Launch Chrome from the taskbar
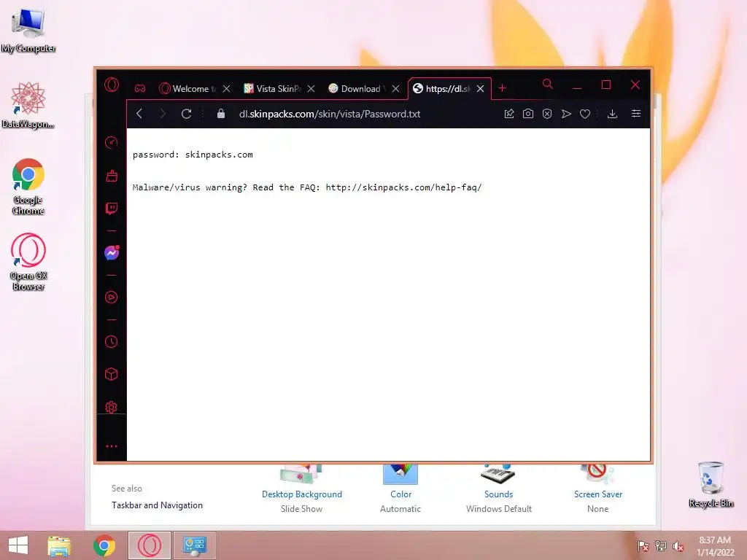 tap(104, 545)
